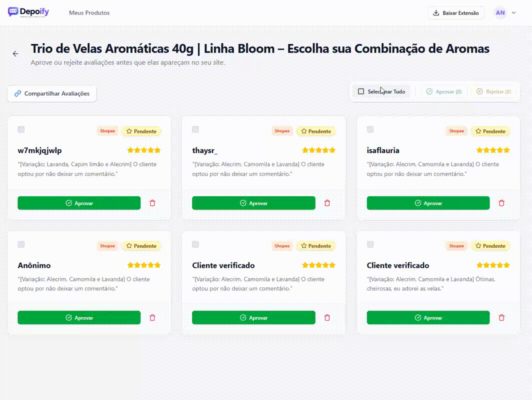Viewport: 532px width, 400px height.
Task: Click the trash icon on thaysr_'s review
Action: (x=327, y=203)
